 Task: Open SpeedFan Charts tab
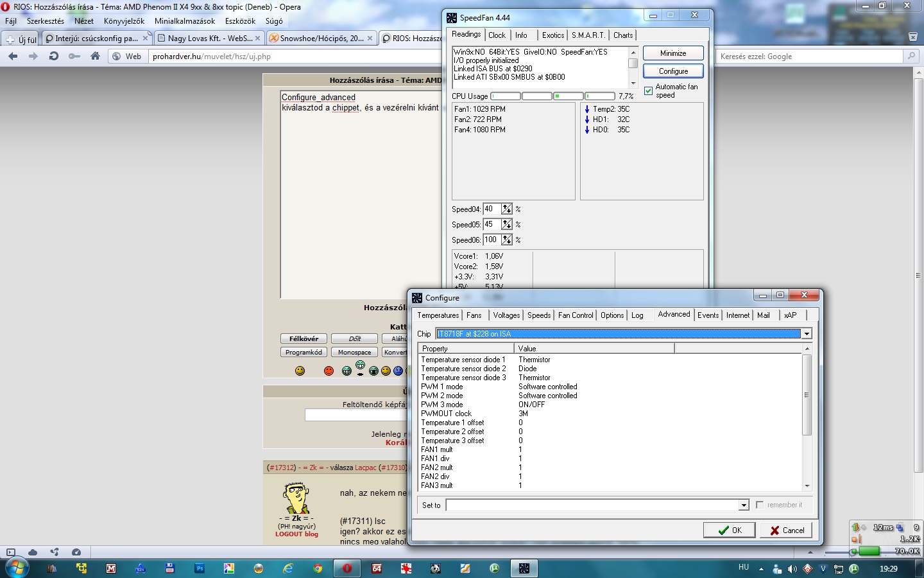(622, 35)
